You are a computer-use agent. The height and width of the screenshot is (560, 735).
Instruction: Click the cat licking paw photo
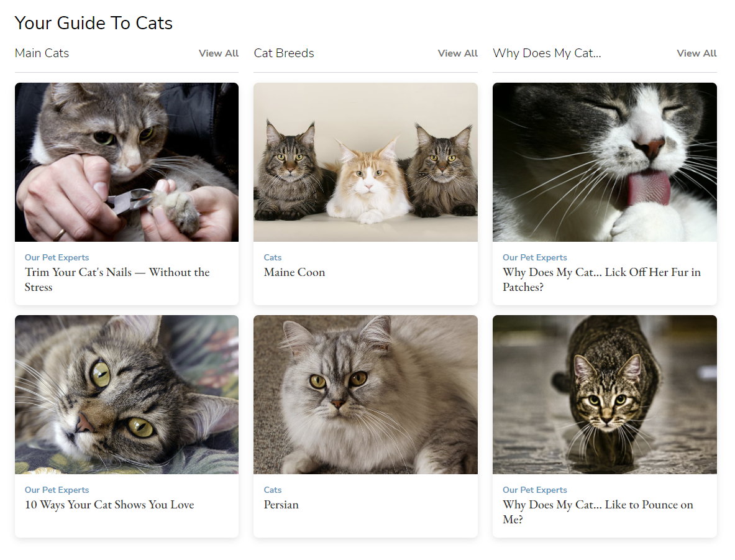(x=605, y=162)
